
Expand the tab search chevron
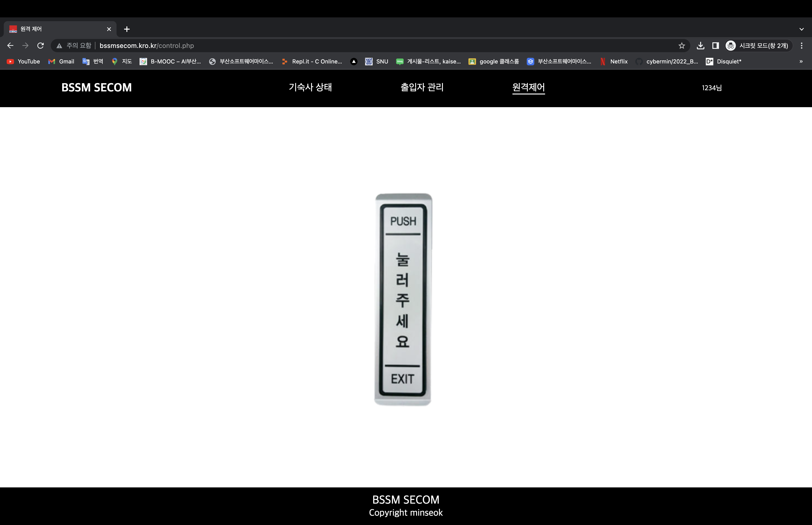pos(801,29)
